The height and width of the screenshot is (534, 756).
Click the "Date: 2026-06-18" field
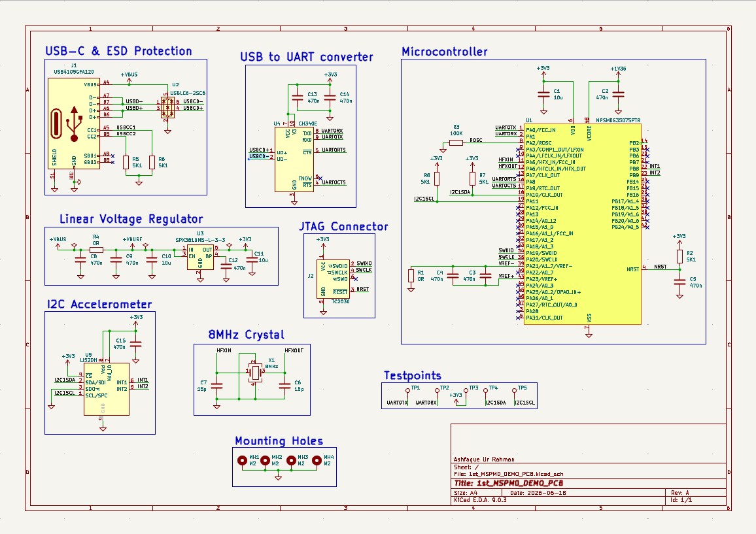(538, 493)
